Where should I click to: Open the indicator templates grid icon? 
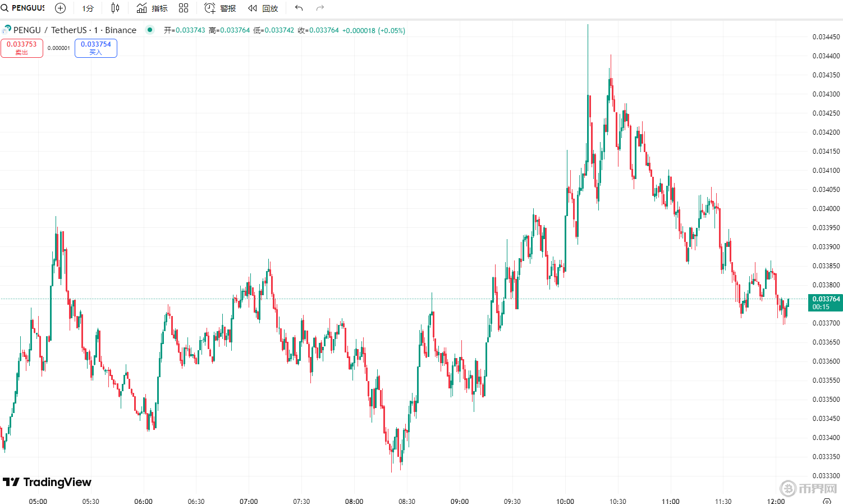(184, 8)
